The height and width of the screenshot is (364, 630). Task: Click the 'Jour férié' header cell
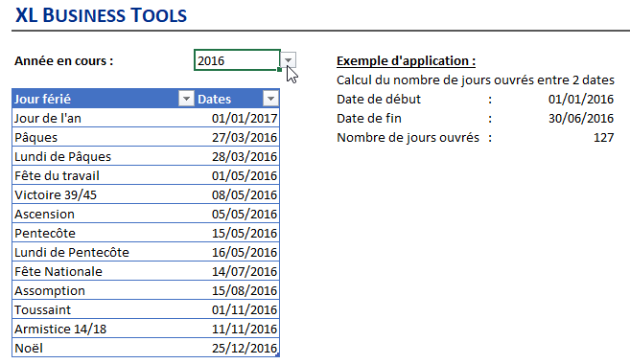[104, 99]
